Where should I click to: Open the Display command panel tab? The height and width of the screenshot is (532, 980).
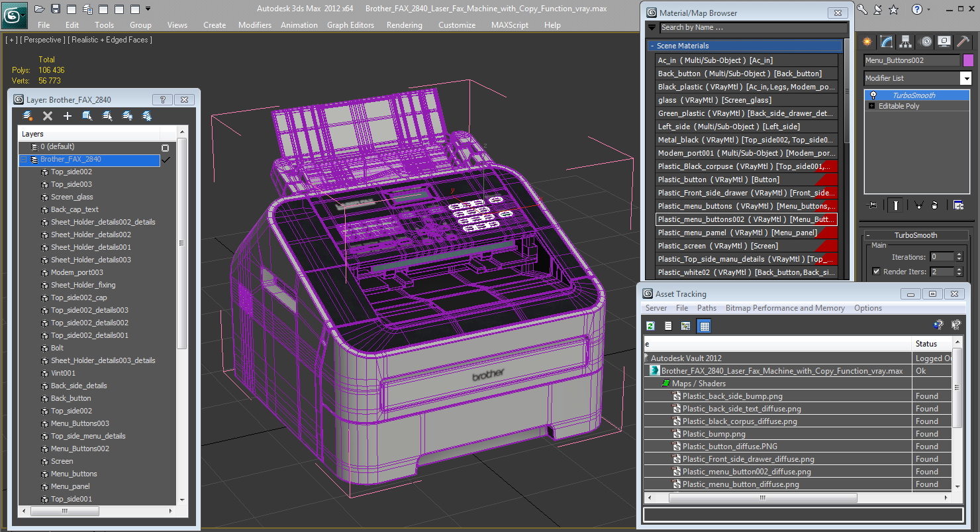[x=945, y=42]
